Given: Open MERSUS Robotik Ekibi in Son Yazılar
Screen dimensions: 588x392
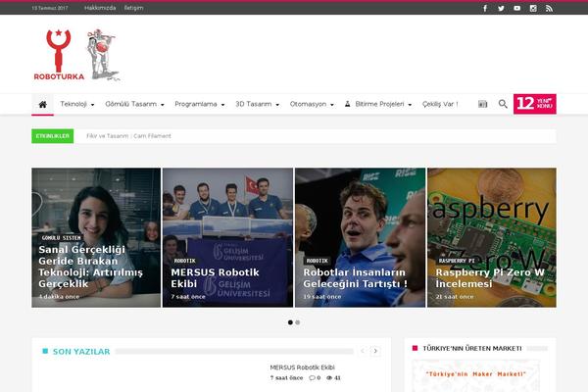Looking at the screenshot, I should point(302,367).
